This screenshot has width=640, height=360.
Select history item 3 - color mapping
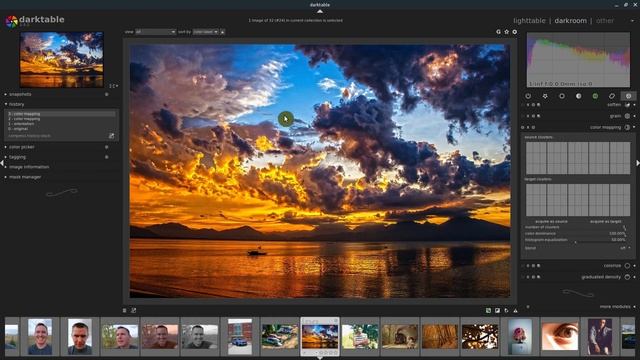click(61, 114)
